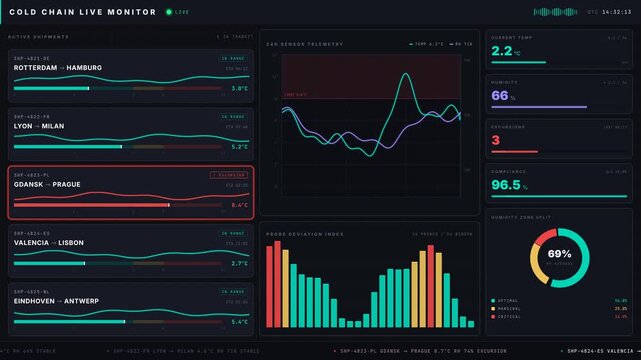Click the green LIVE status indicator dot
This screenshot has height=360, width=641.
(168, 12)
